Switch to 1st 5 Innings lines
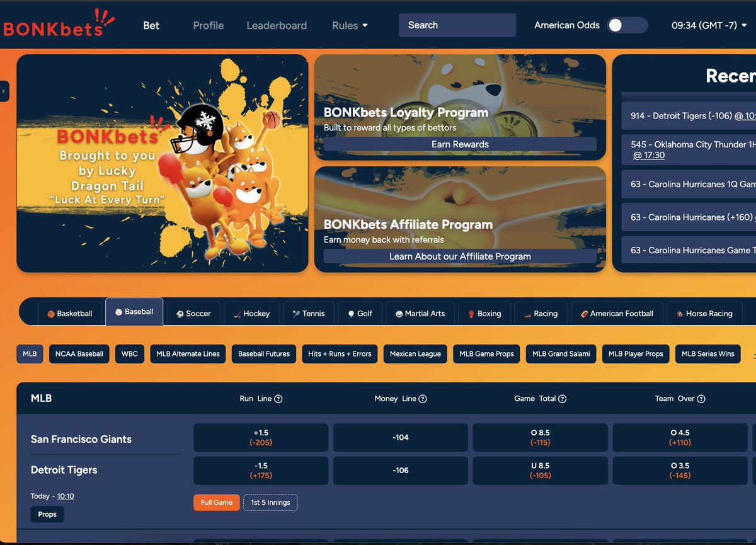 click(271, 502)
